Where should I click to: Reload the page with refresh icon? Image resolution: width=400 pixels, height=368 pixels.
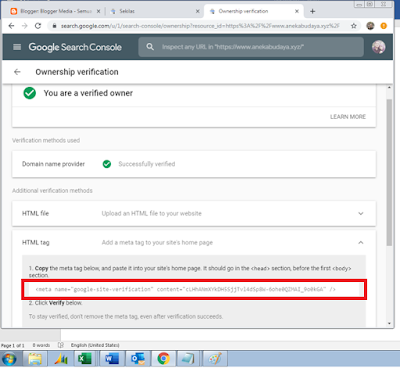coord(38,26)
